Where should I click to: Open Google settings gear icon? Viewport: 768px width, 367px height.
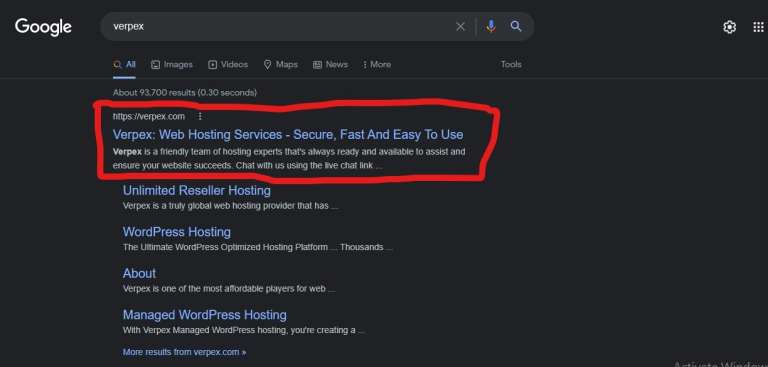point(729,27)
